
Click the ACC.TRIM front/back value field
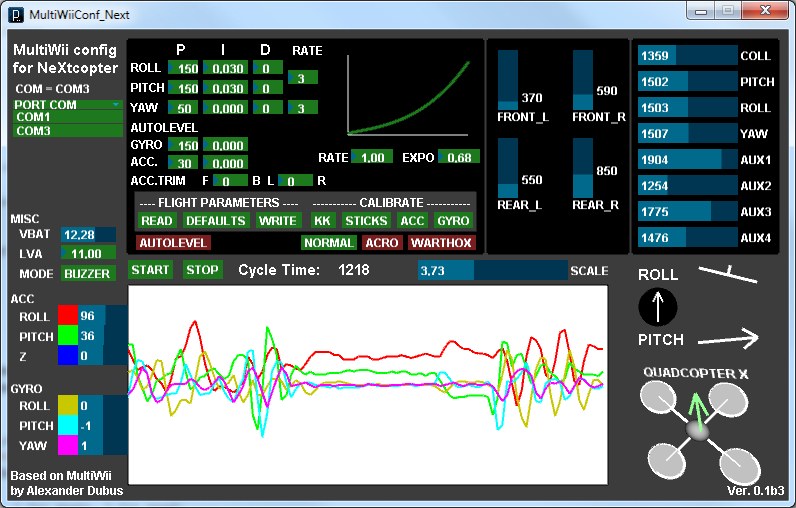click(230, 181)
